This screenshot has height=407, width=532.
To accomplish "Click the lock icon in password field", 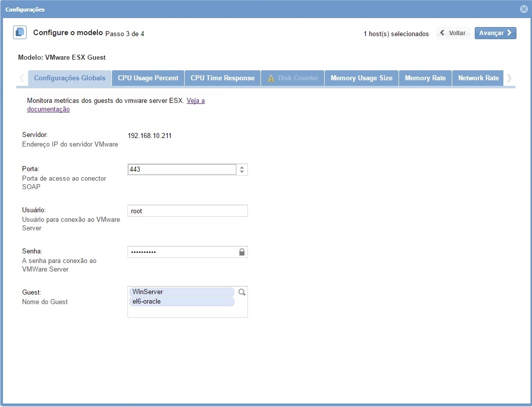I will [242, 252].
